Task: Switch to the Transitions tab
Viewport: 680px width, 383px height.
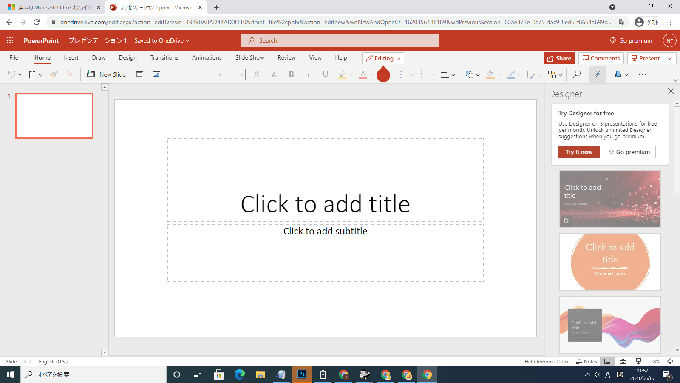Action: click(164, 58)
